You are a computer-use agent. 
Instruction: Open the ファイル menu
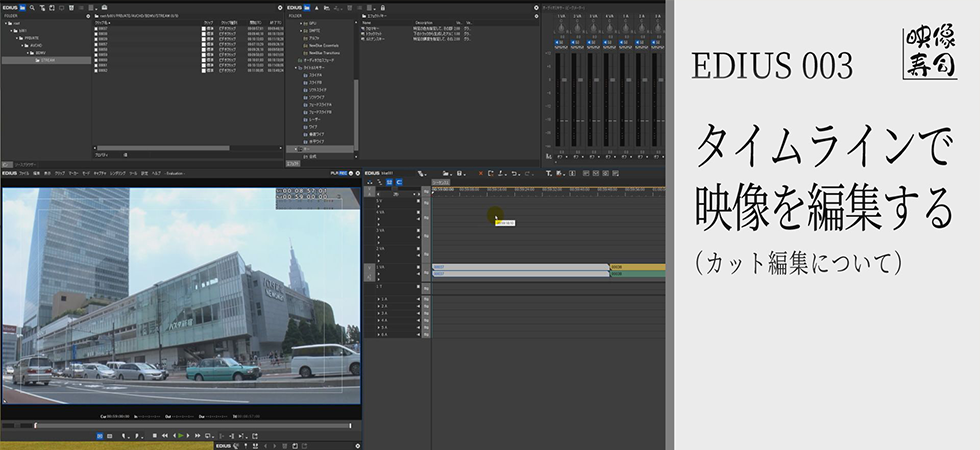24,173
